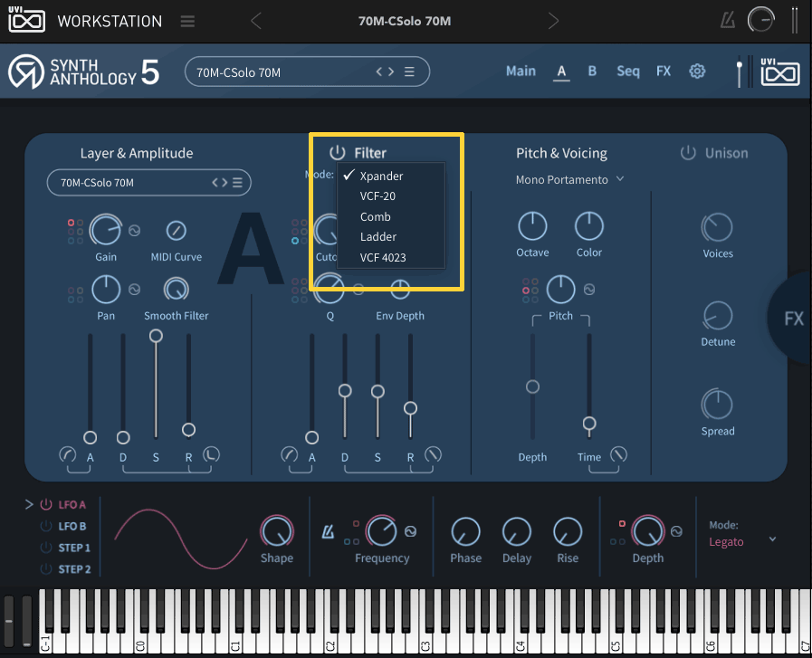Click the LFO Delay knob
Viewport: 812px width, 658px height.
(517, 531)
